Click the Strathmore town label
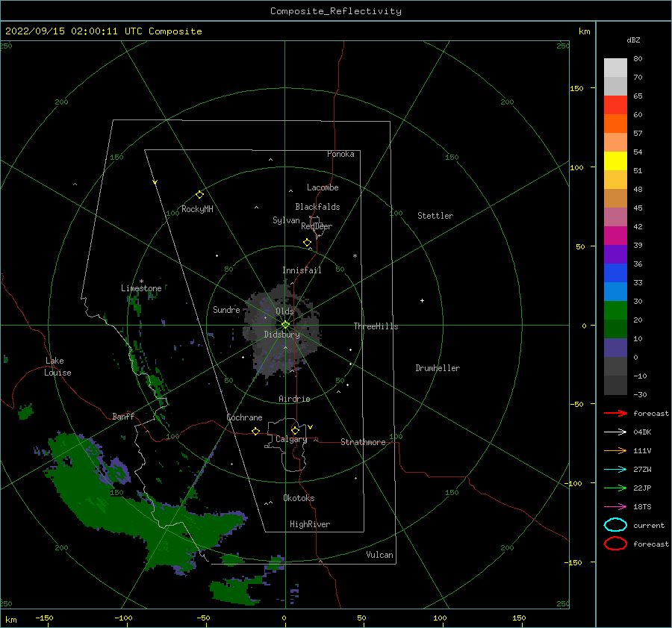Screen dimensions: 672x628 [363, 442]
